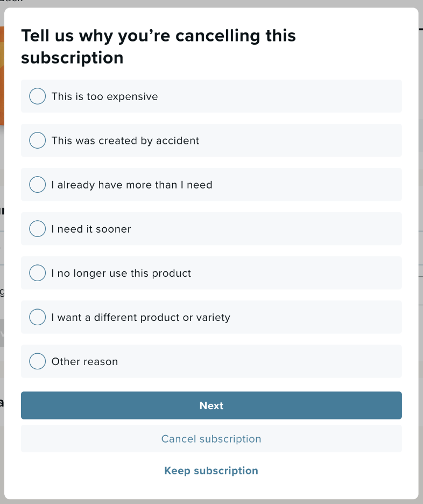Tick the accident cancellation radio circle

point(37,140)
